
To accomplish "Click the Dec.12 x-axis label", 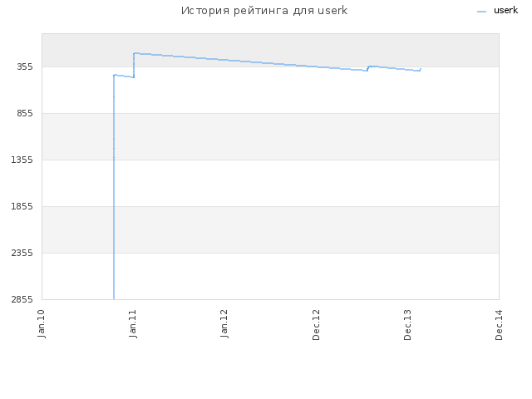I will click(x=316, y=325).
